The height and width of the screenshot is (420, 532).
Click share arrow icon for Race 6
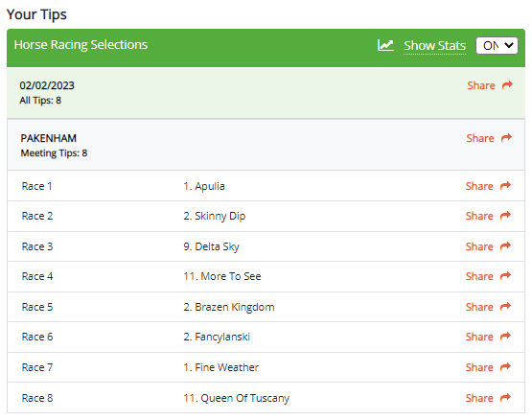coord(505,337)
